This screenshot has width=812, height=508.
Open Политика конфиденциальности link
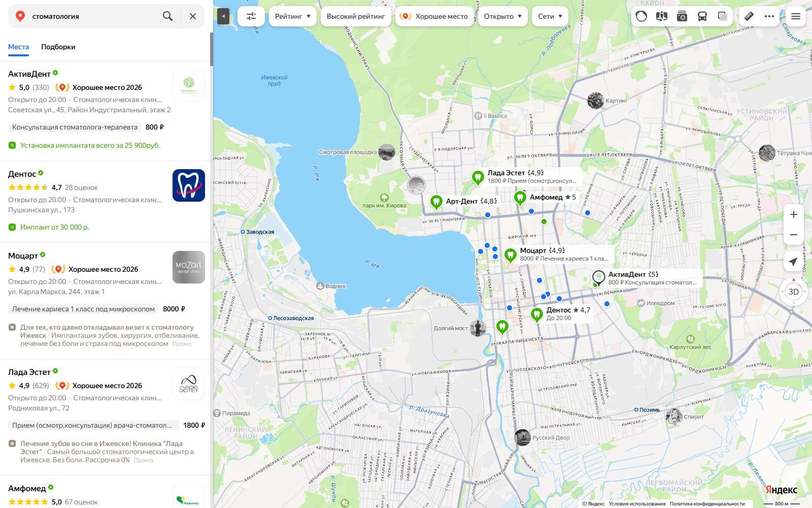(707, 504)
